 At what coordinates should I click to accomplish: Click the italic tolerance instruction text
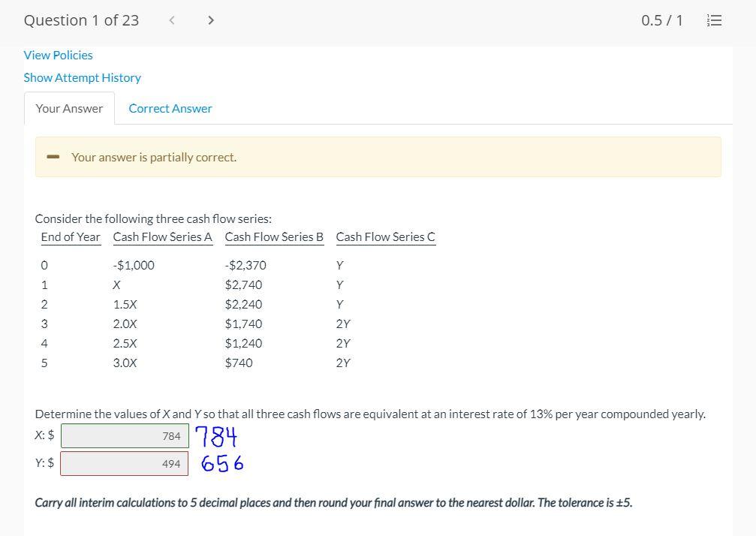333,502
